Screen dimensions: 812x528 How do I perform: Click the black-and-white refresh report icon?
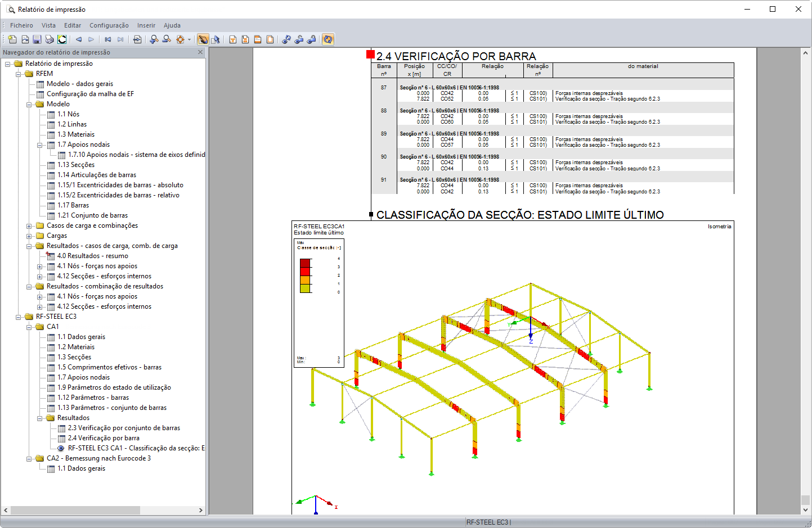[x=62, y=39]
